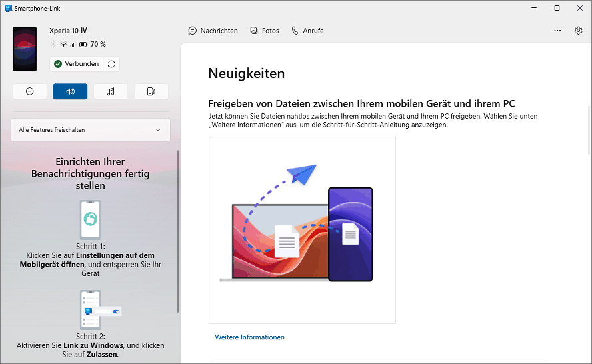Viewport: 592px width, 364px height.
Task: Click the battery status icon
Action: click(x=83, y=45)
